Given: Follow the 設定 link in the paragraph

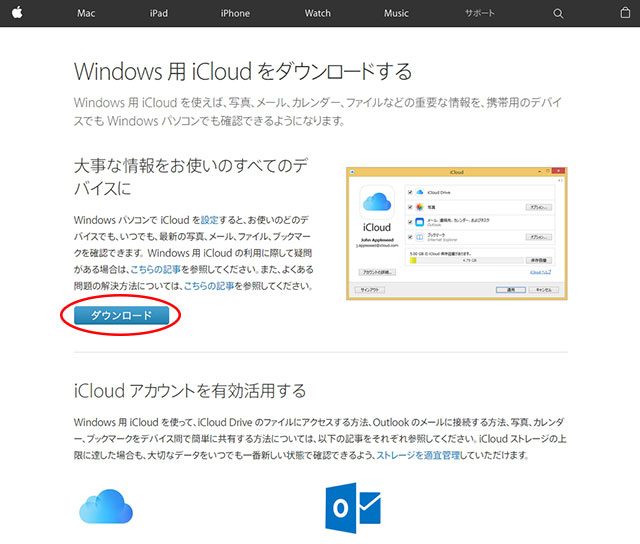Looking at the screenshot, I should (x=209, y=220).
